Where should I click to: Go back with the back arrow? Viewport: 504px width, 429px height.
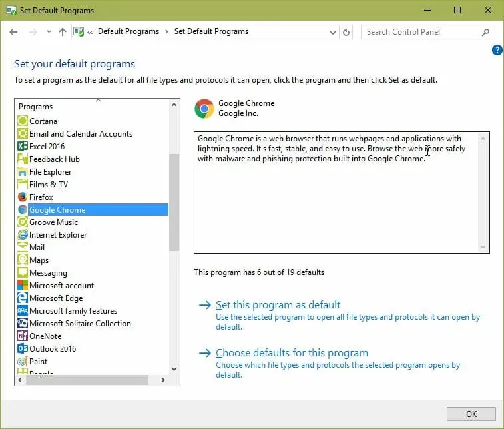pyautogui.click(x=13, y=32)
